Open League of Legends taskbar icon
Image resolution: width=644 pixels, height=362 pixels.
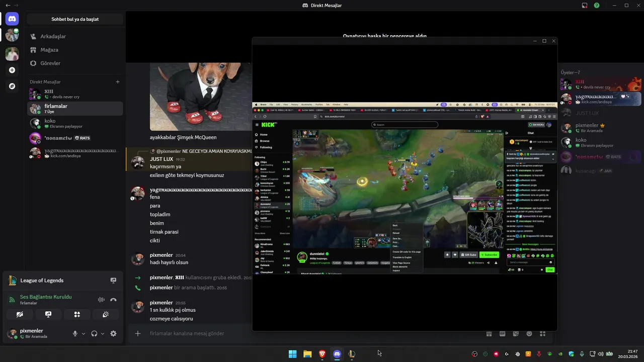tap(352, 354)
